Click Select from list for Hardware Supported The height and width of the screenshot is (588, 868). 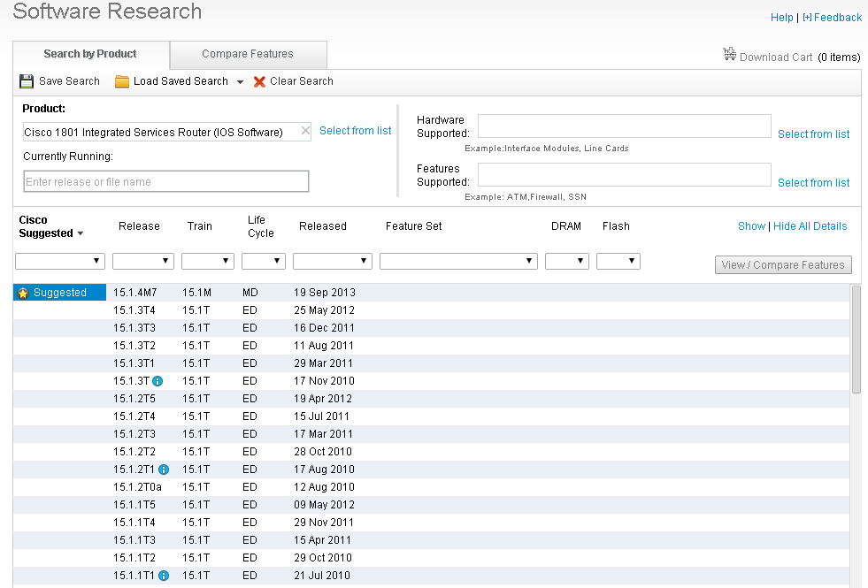[813, 134]
